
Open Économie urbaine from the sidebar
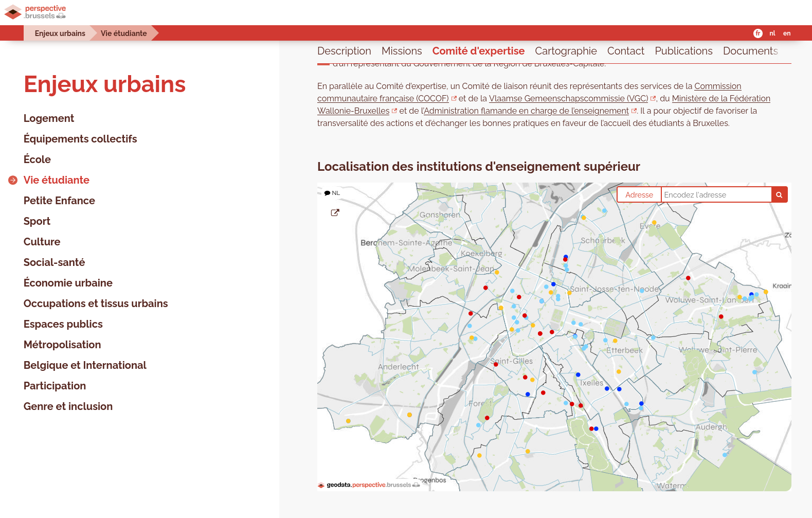pos(68,283)
